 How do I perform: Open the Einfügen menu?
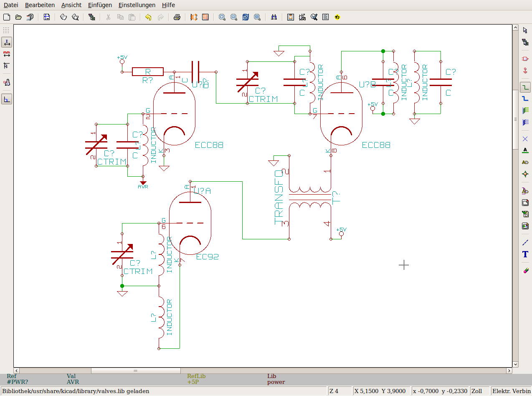(x=100, y=5)
